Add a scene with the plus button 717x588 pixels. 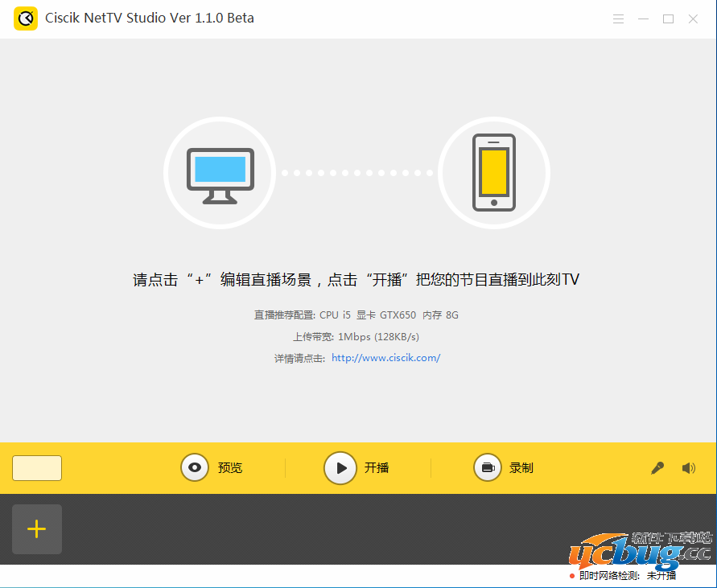(37, 529)
